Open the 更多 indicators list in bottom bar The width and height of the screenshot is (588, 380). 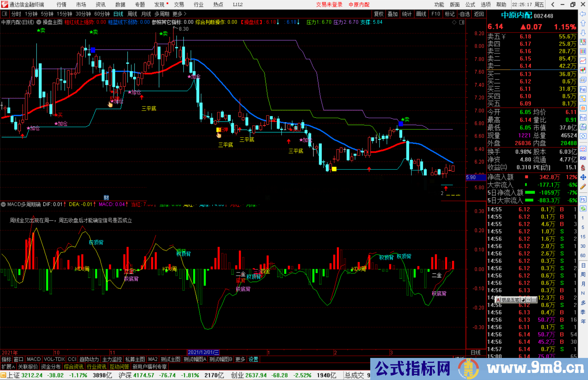pyautogui.click(x=240, y=359)
